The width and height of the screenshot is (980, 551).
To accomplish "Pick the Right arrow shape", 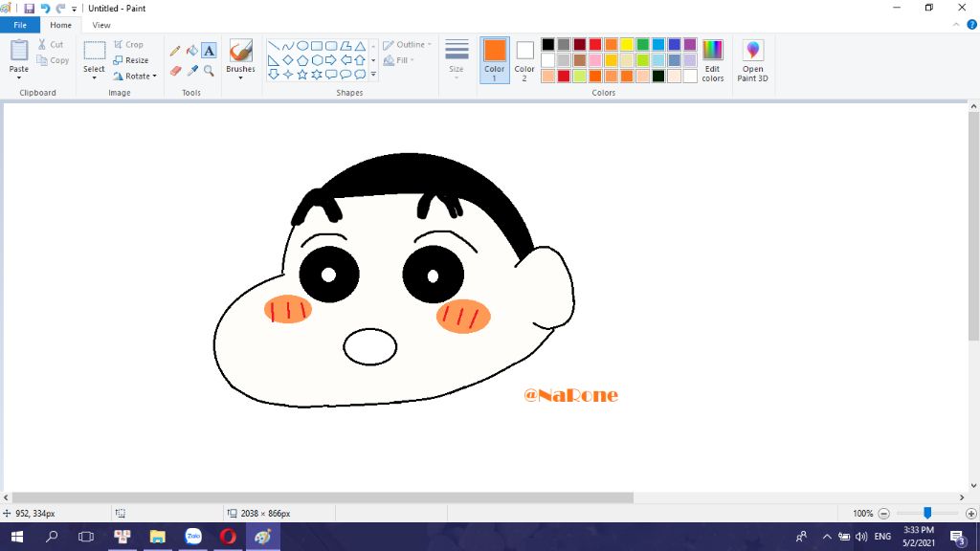I will (331, 60).
